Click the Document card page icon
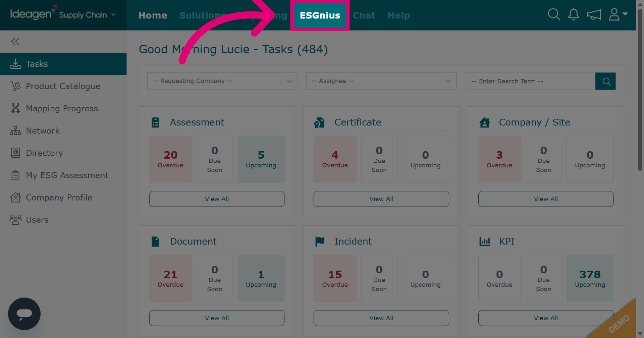644x338 pixels. click(x=155, y=241)
